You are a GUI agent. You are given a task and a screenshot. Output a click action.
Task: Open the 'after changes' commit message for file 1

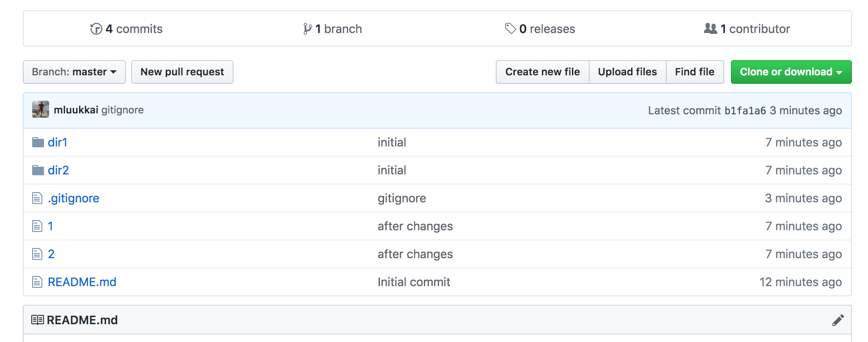coord(415,226)
